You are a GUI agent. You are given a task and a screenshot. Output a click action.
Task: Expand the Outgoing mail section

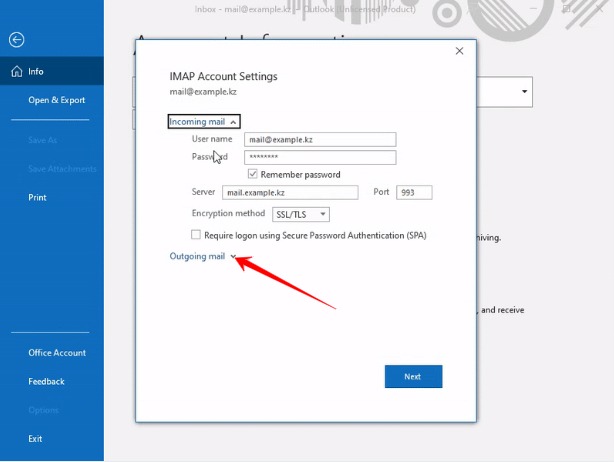[x=203, y=256]
